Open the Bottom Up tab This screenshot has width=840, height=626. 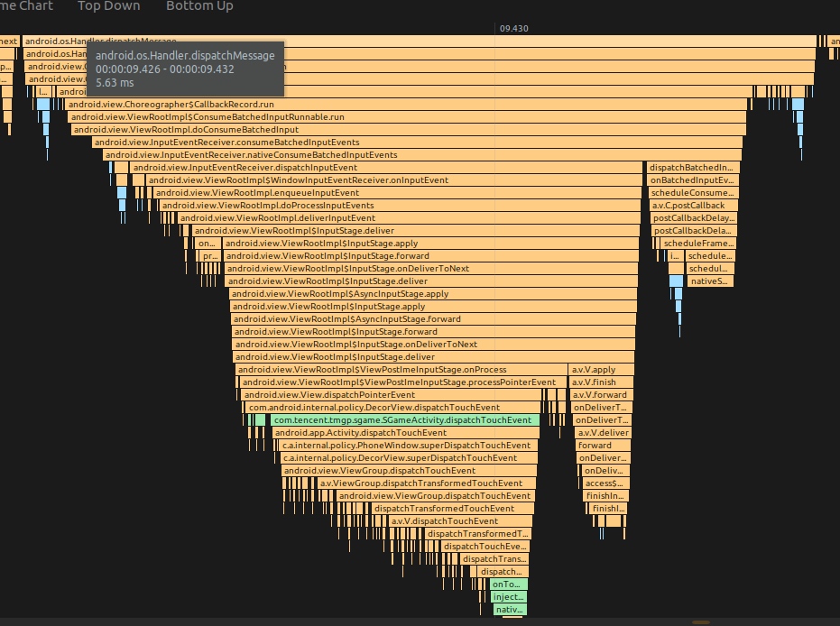[199, 6]
